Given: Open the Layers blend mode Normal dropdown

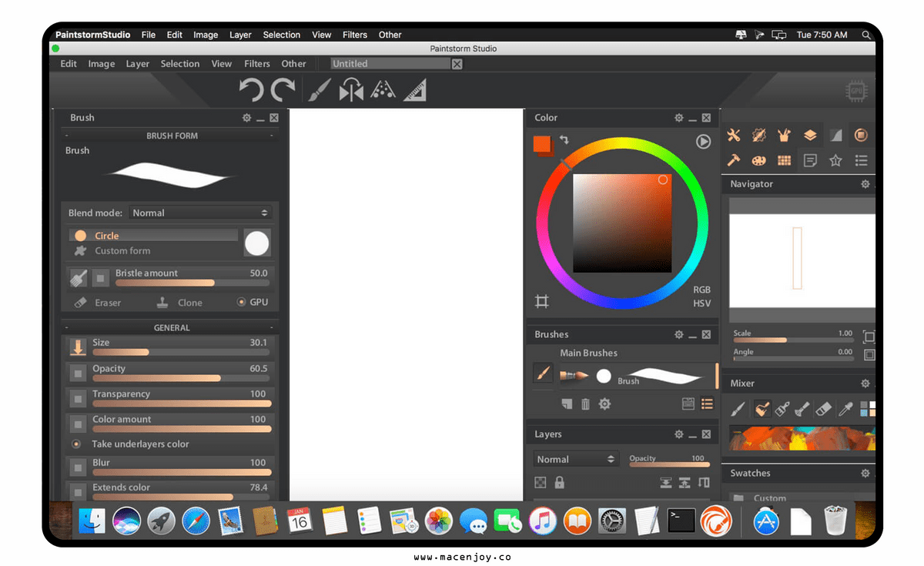Looking at the screenshot, I should [x=576, y=459].
